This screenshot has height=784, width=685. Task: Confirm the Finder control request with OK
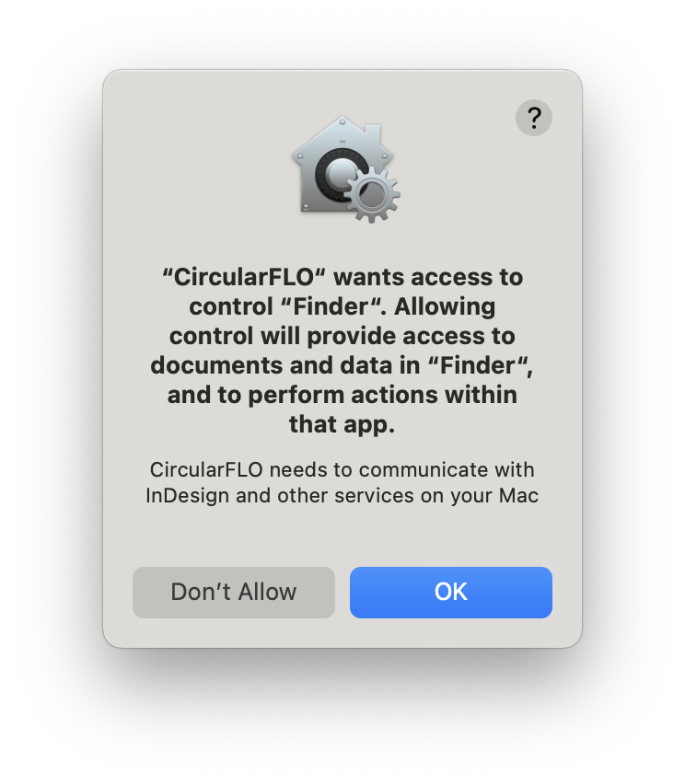tap(451, 592)
